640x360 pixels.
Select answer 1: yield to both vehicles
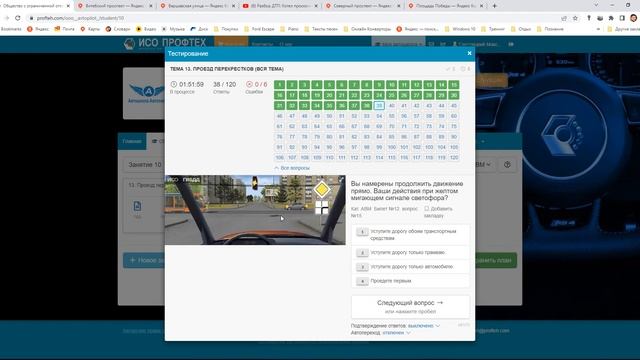pyautogui.click(x=410, y=235)
